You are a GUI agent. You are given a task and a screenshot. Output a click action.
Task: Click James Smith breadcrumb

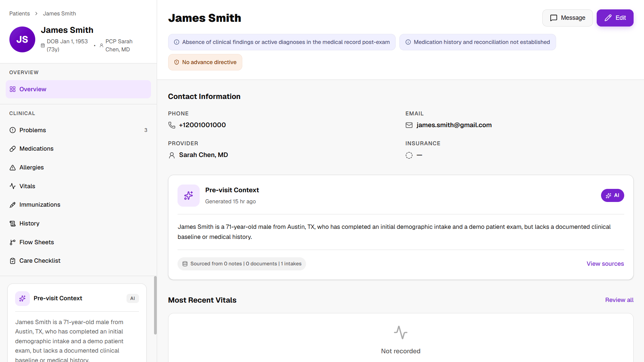point(59,14)
